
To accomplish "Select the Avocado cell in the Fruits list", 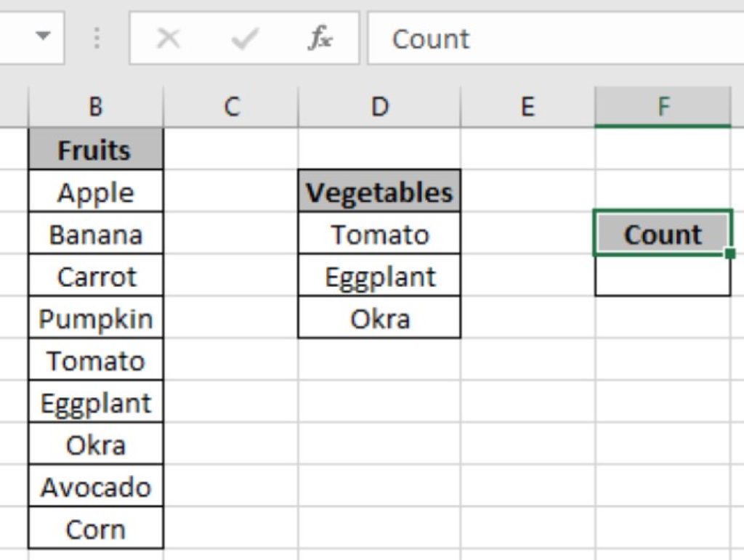I will [95, 487].
